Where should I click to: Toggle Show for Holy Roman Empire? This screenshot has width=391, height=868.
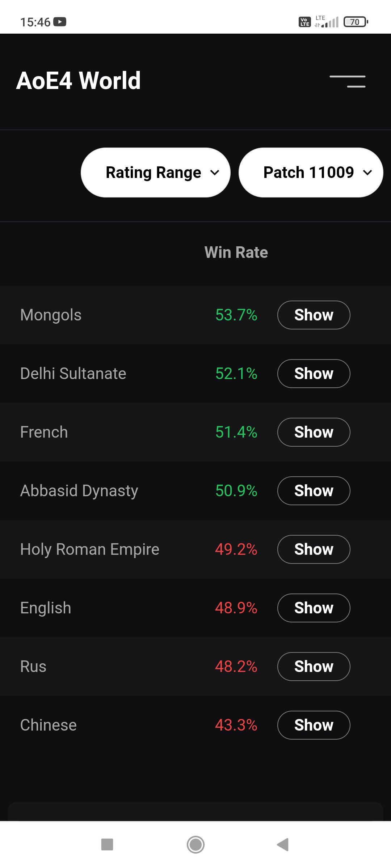(x=314, y=549)
